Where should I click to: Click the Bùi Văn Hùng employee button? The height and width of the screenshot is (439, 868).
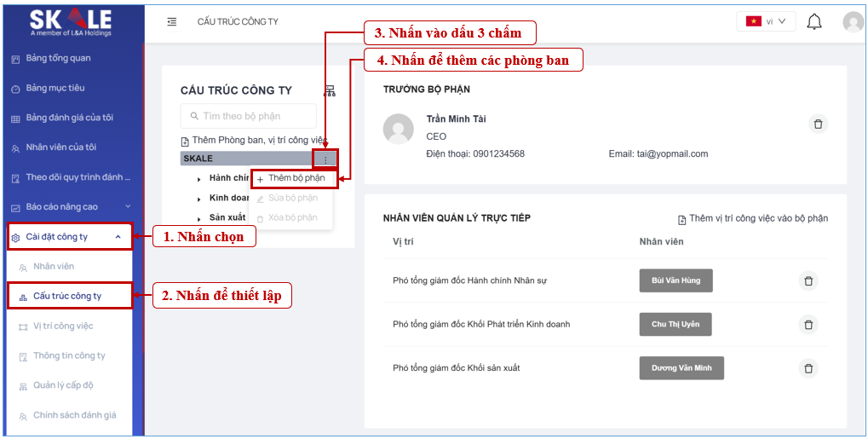(x=675, y=280)
